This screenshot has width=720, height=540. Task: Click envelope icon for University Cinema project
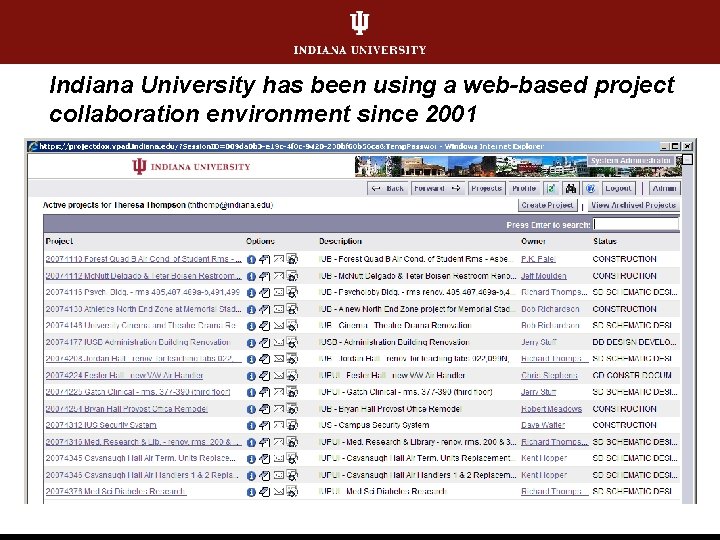[x=279, y=326]
